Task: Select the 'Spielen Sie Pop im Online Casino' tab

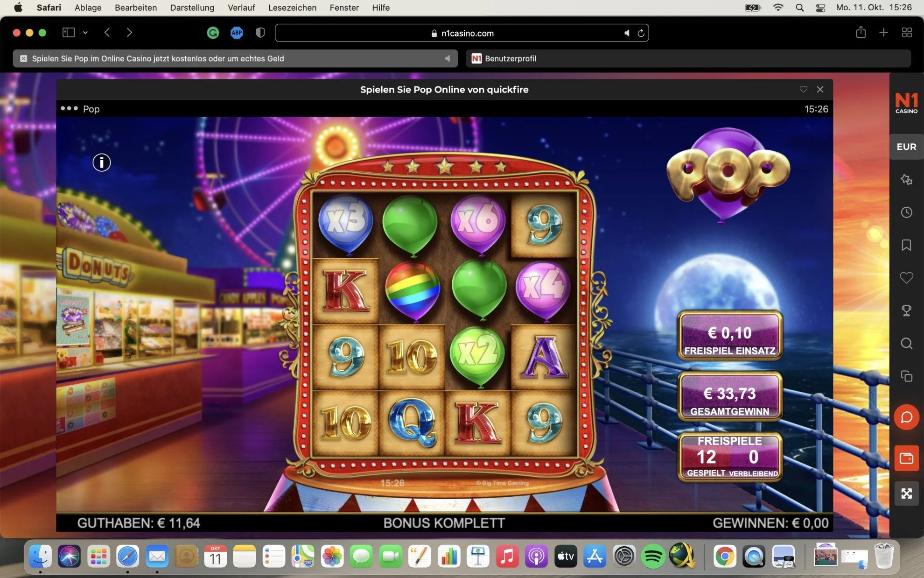Action: tap(235, 58)
